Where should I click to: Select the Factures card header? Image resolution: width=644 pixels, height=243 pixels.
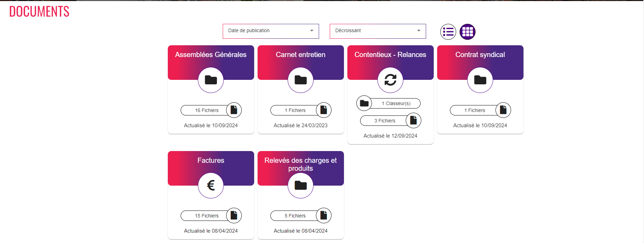coord(211,168)
